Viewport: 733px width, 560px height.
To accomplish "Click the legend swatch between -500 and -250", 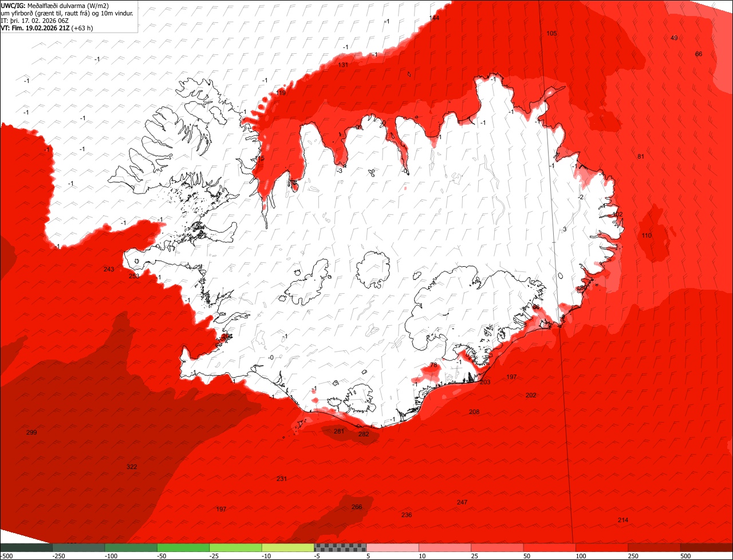I will 26,547.
